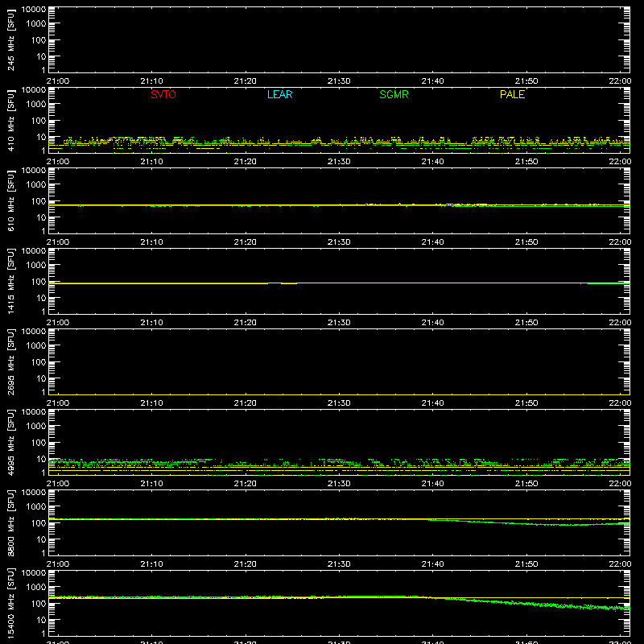Click the yellow PALE station label
This screenshot has width=644, height=644.
point(512,94)
